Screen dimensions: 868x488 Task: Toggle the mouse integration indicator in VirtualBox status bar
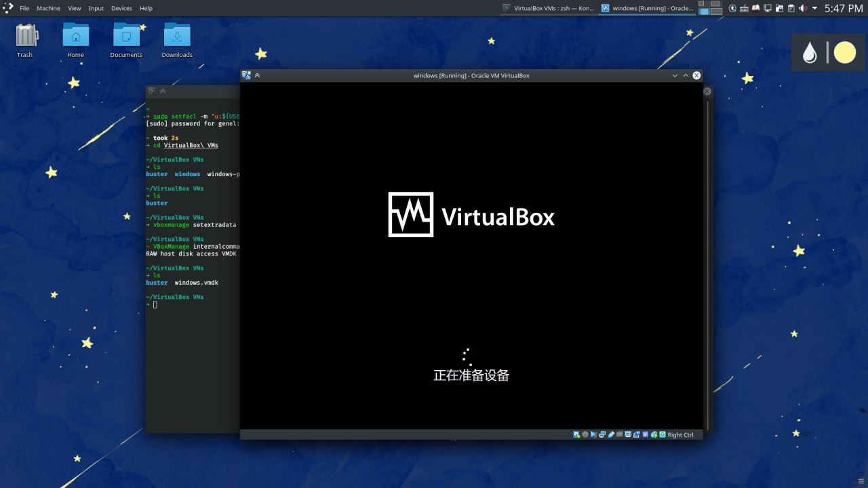pos(654,434)
